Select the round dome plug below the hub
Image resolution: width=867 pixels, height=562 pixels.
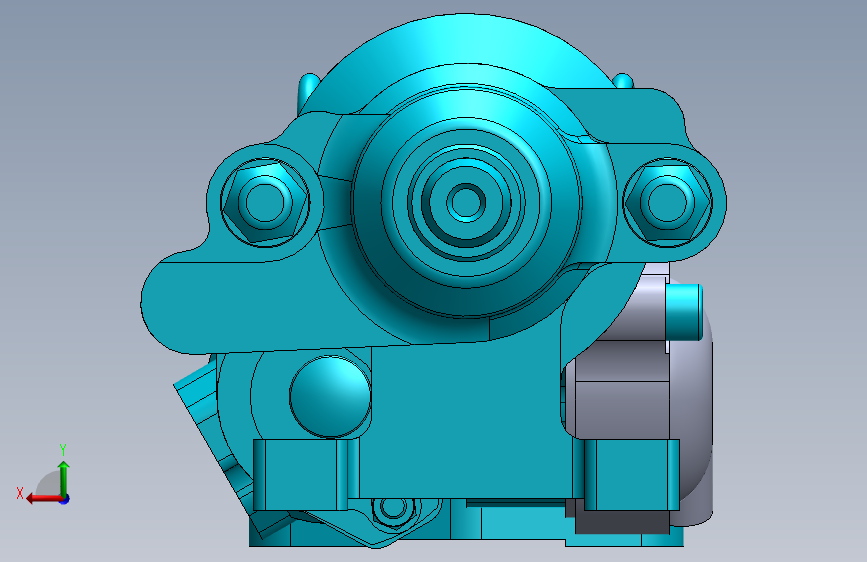point(330,397)
